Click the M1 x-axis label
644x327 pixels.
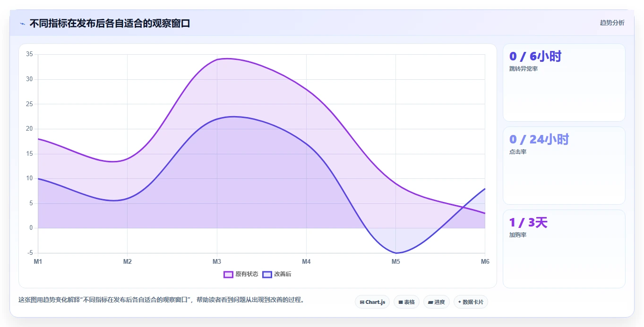click(38, 261)
